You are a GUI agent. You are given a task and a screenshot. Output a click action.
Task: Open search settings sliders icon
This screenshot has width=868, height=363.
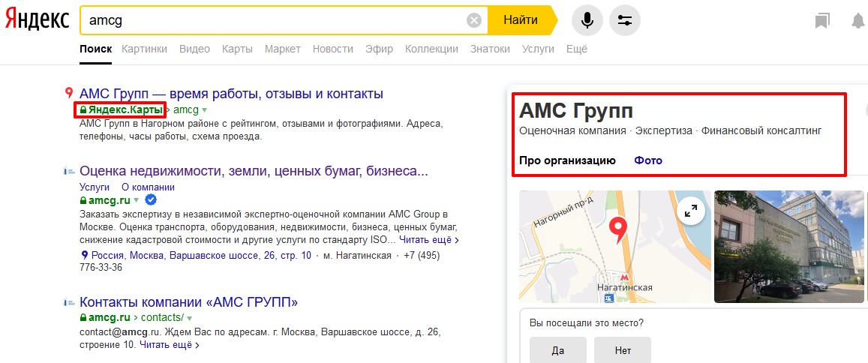click(x=625, y=21)
